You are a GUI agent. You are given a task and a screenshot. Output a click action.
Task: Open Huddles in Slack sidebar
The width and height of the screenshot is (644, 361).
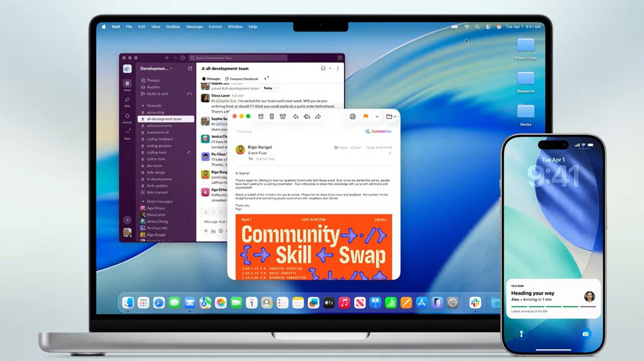(x=150, y=87)
